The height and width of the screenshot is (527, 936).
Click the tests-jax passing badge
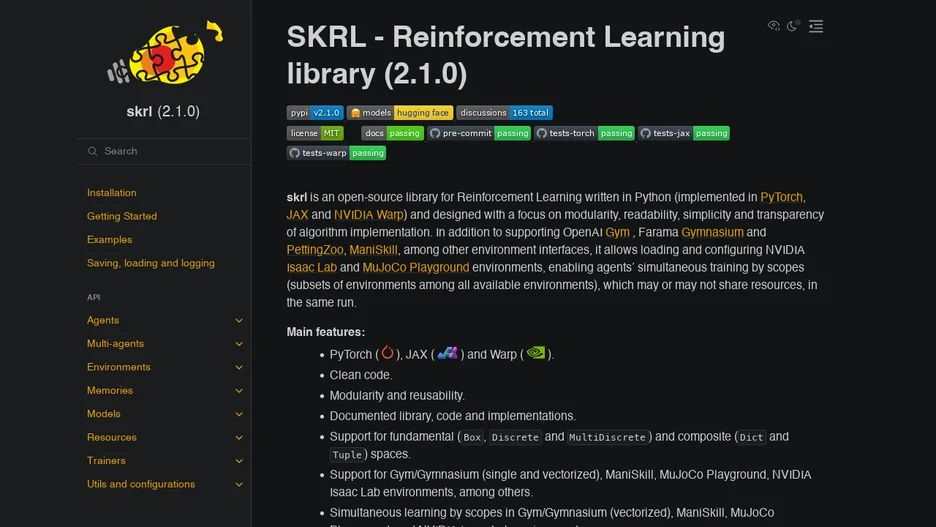[683, 133]
